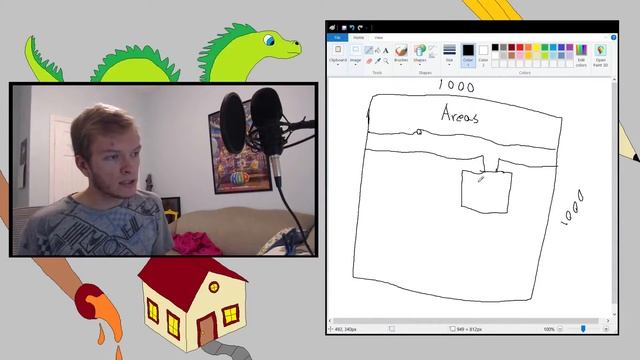Pick the gray palette color
Viewport: 640px width, 360px height.
point(503,47)
